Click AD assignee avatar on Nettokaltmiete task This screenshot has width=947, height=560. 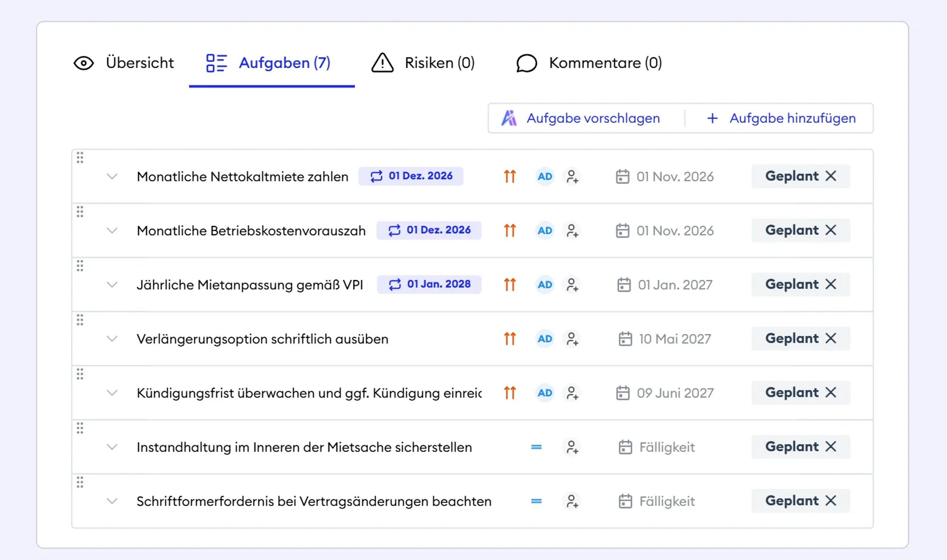(545, 176)
